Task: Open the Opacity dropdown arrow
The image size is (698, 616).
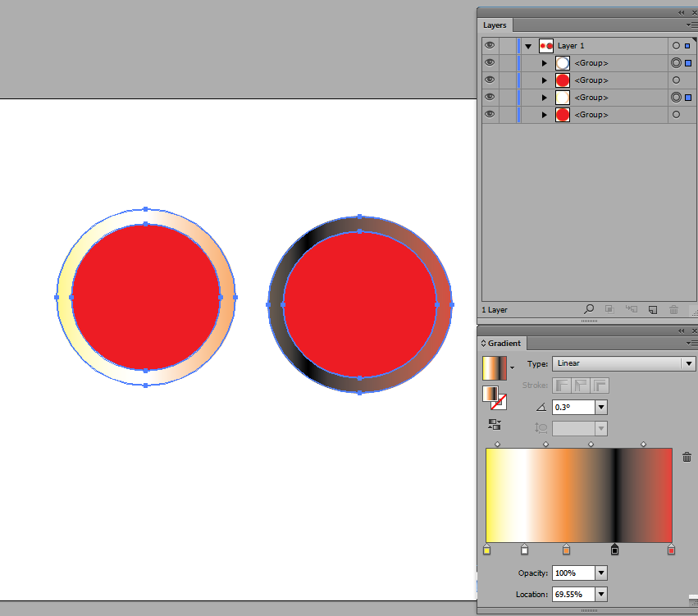Action: [x=601, y=573]
